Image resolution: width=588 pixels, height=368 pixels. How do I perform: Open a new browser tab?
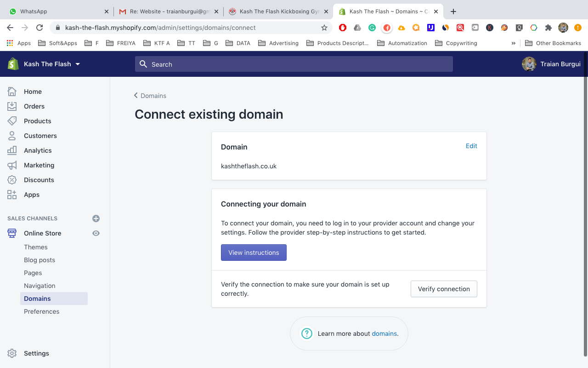453,11
